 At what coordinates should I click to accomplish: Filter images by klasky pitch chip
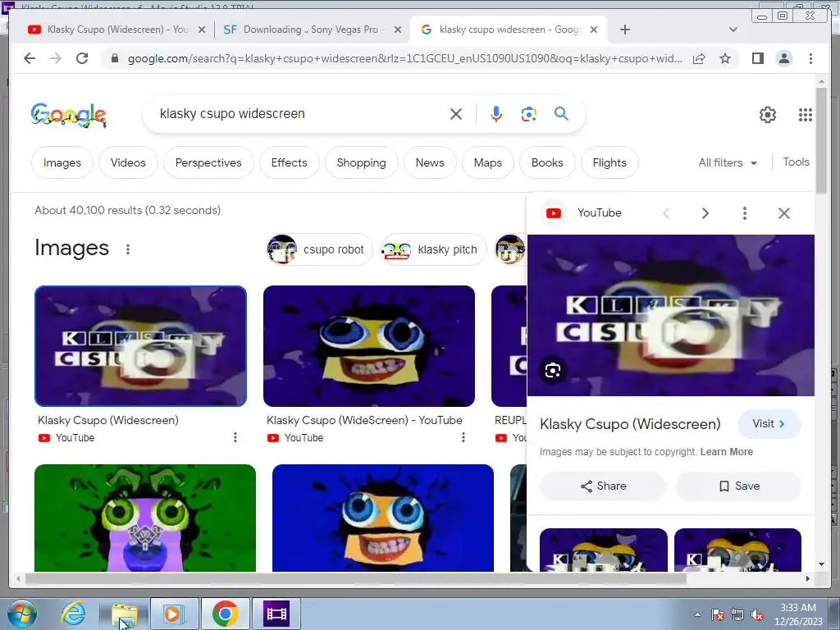click(433, 249)
